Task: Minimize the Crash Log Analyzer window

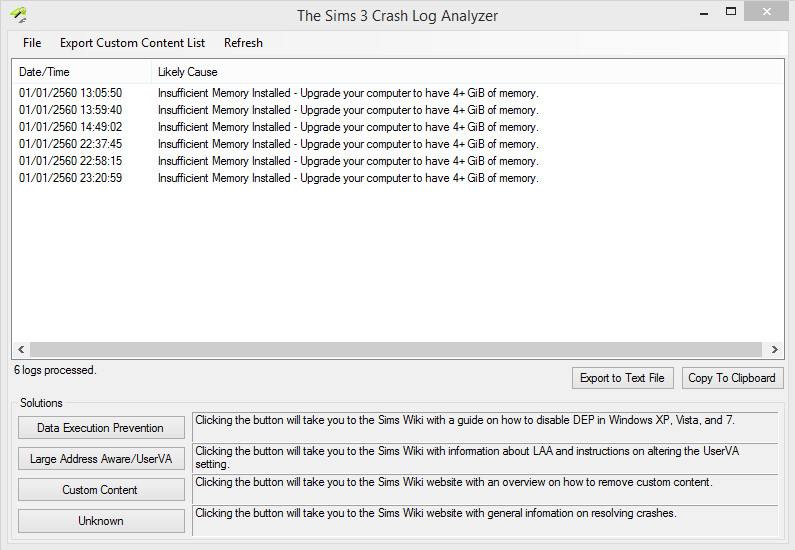Action: (704, 13)
